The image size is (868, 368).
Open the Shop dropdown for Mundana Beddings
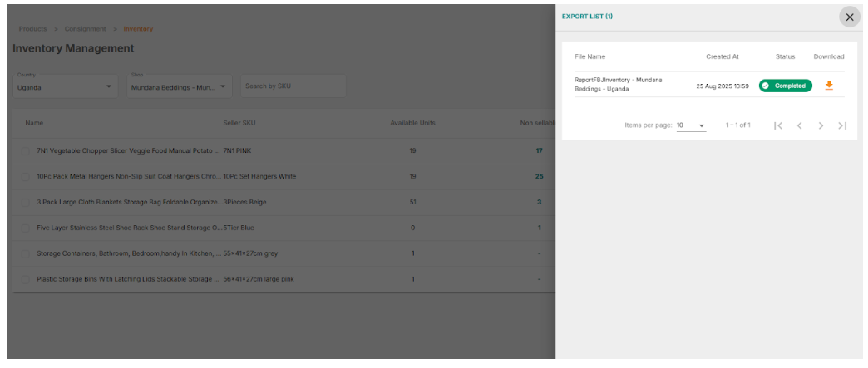[180, 86]
